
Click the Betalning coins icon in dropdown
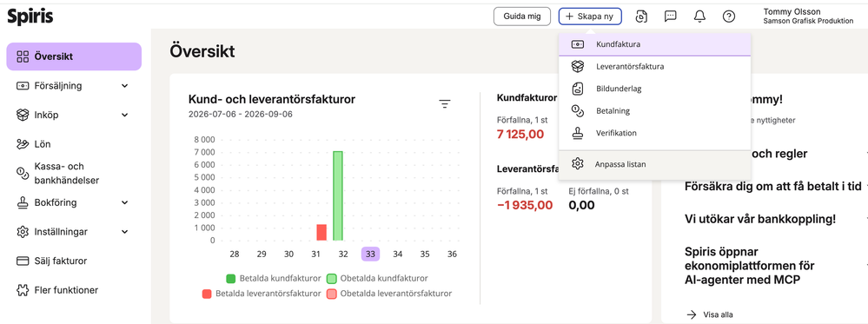point(578,111)
